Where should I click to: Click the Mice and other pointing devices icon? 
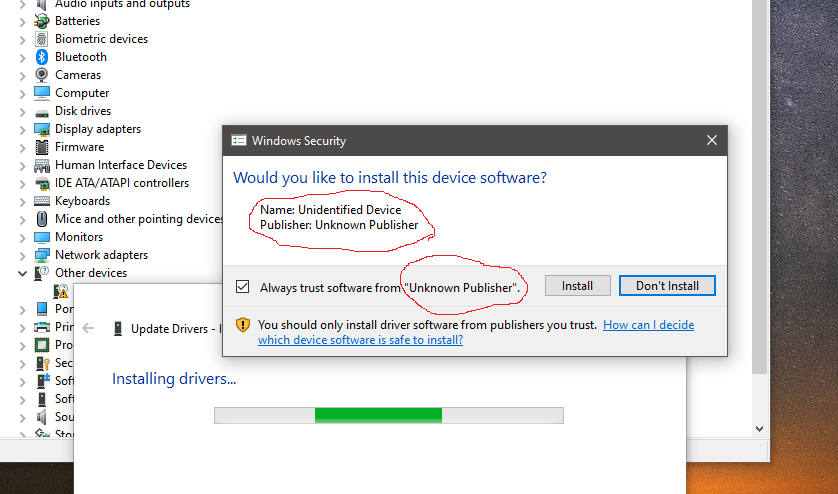tap(42, 219)
